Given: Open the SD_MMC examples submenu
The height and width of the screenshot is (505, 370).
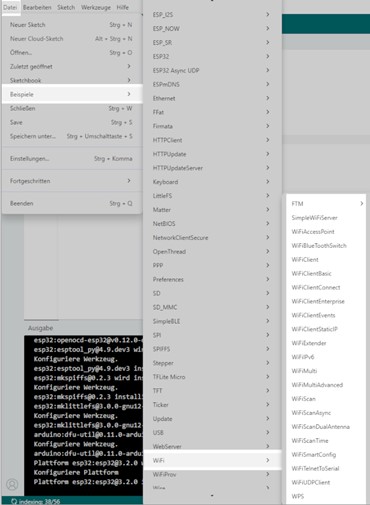Looking at the screenshot, I should click(212, 307).
